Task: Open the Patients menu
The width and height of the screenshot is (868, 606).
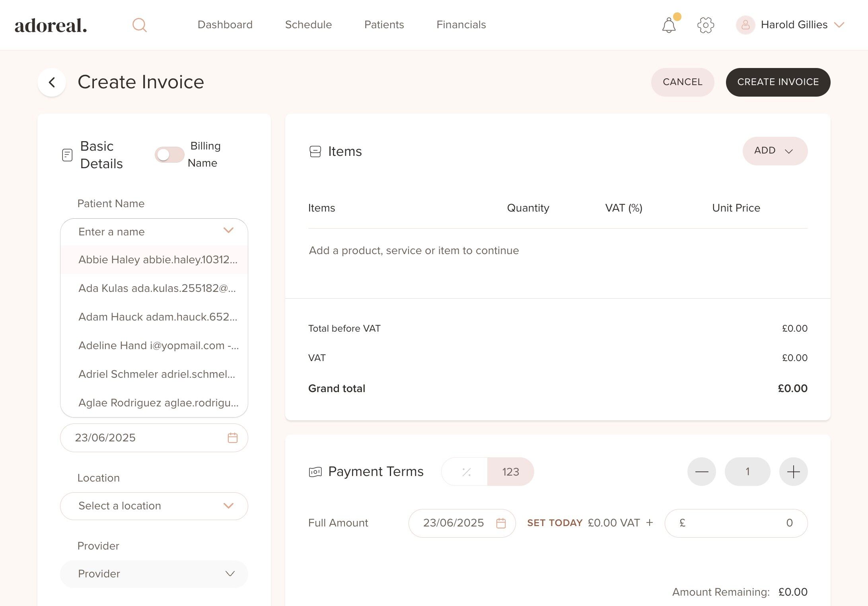Action: tap(384, 25)
